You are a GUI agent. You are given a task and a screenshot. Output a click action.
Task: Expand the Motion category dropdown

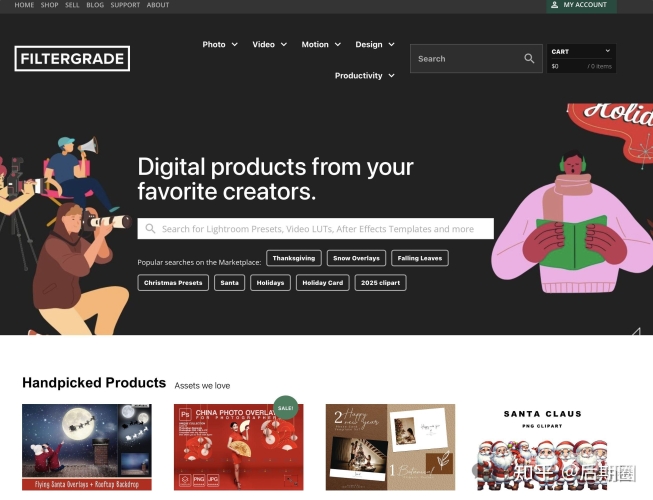pos(321,45)
